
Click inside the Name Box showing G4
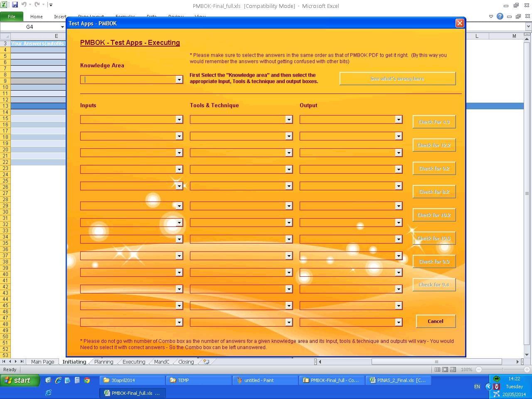(x=29, y=27)
